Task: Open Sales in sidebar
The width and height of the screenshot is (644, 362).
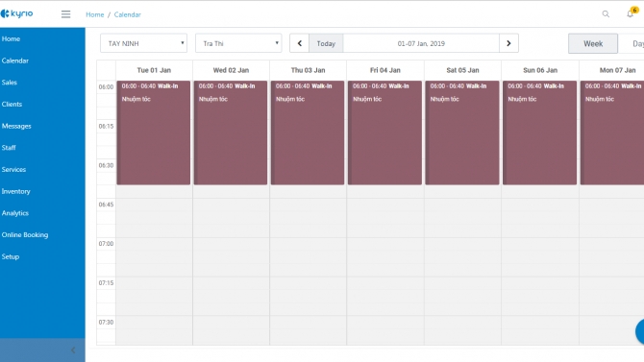Action: point(9,83)
